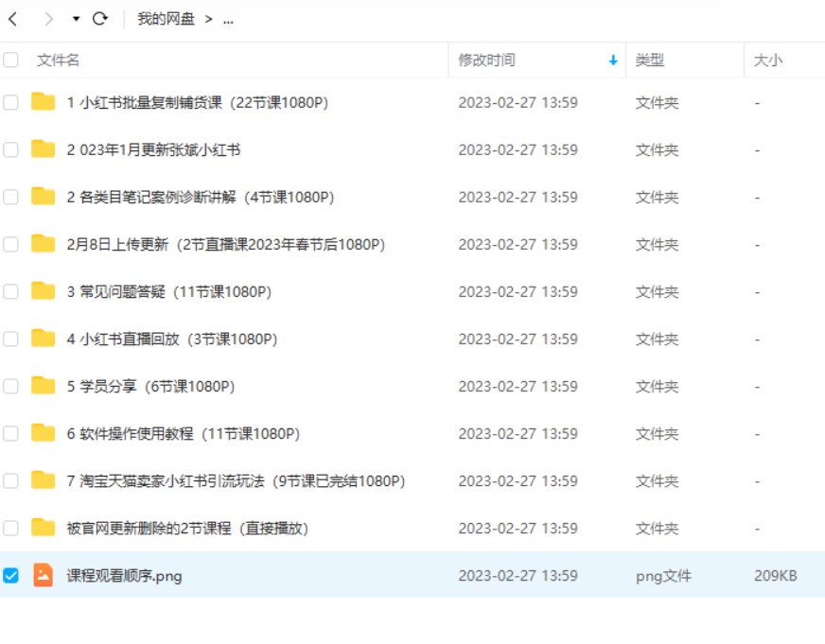This screenshot has height=644, width=825.
Task: Tick the select-all checkbox in the header
Action: click(x=10, y=60)
